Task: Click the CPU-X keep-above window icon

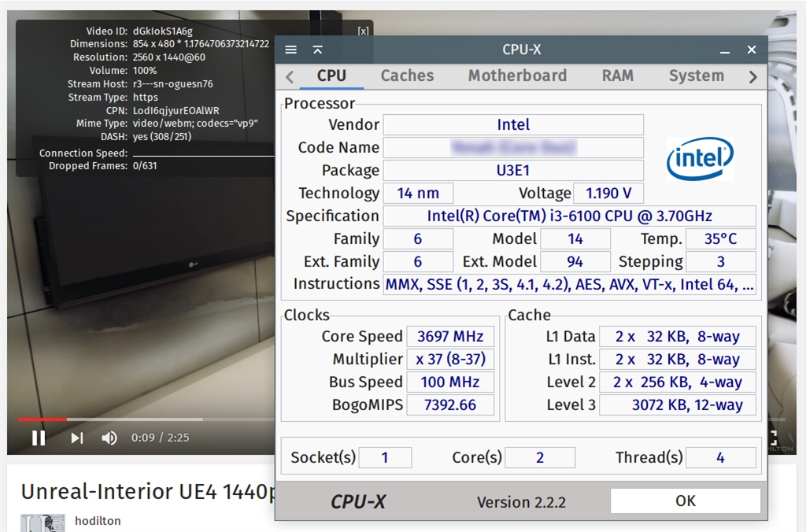Action: (x=318, y=50)
